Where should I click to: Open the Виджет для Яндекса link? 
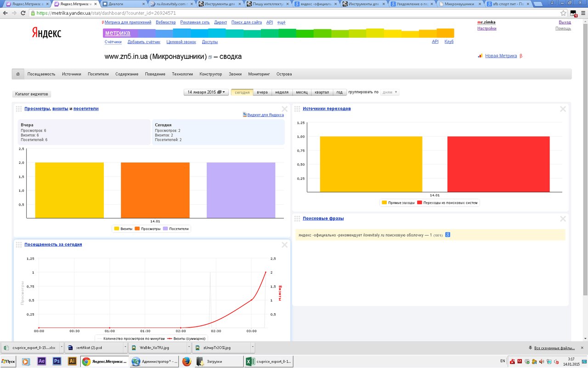(266, 115)
